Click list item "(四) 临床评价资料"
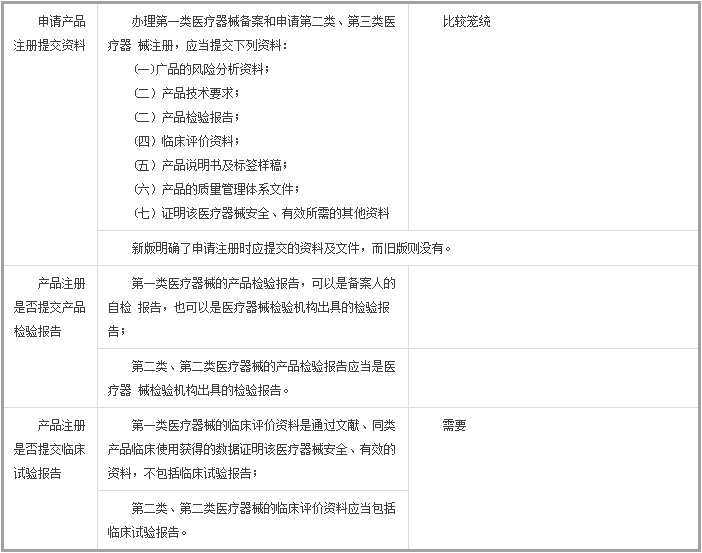Screen dimensions: 702x553 pos(187,141)
